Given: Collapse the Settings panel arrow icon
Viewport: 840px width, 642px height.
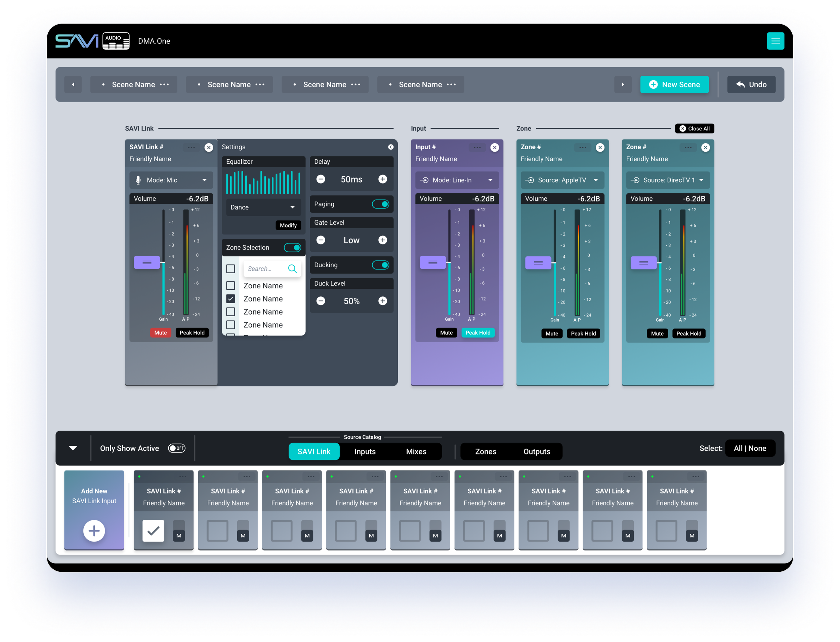Looking at the screenshot, I should pos(390,147).
